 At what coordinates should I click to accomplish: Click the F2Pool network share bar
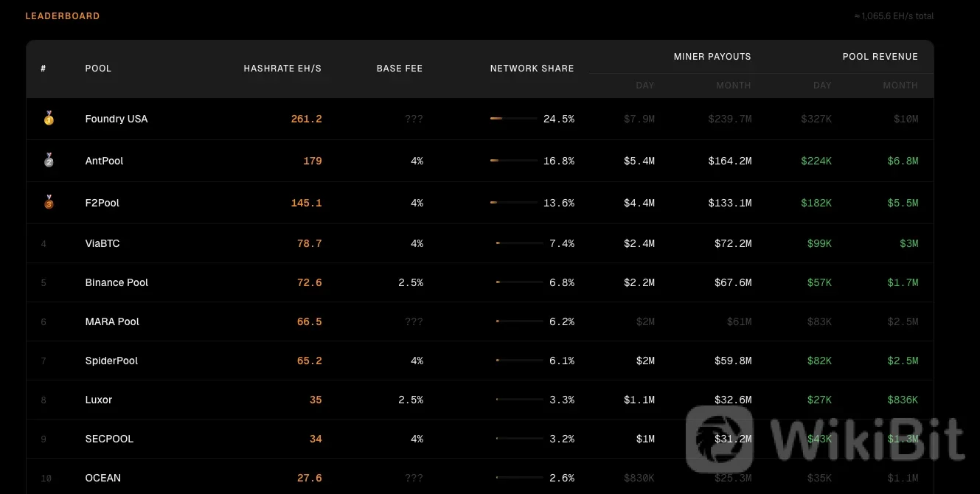point(514,203)
